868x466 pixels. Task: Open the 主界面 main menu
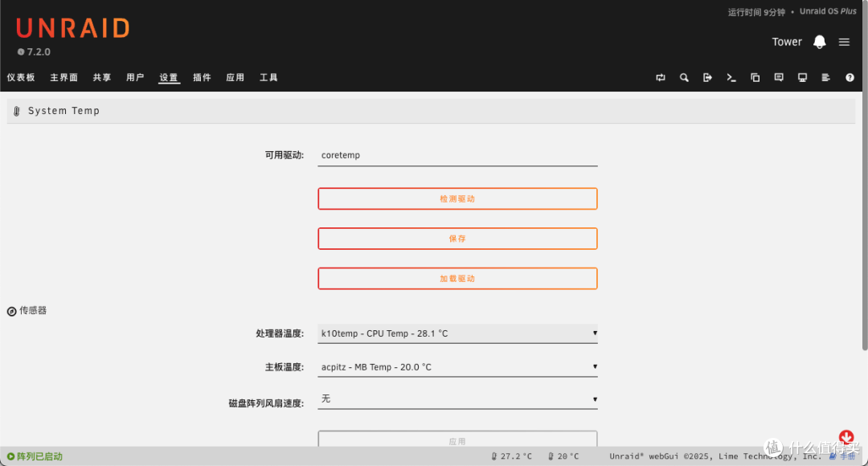coord(63,77)
